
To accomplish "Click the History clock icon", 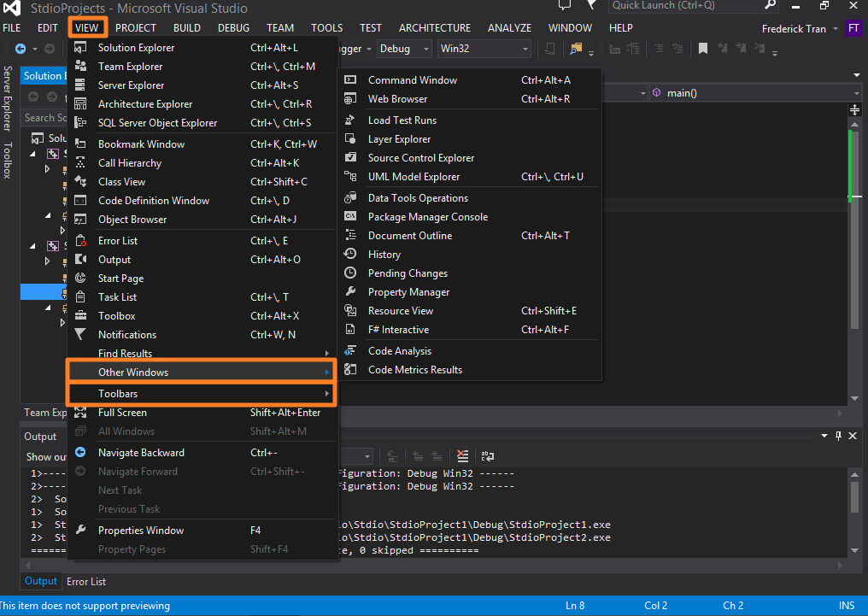I will pyautogui.click(x=350, y=254).
